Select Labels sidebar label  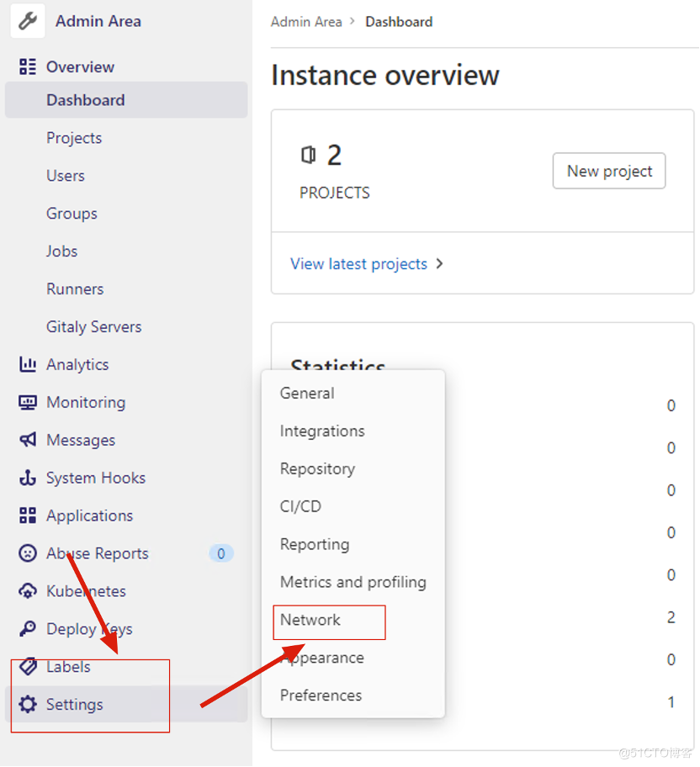pyautogui.click(x=68, y=666)
